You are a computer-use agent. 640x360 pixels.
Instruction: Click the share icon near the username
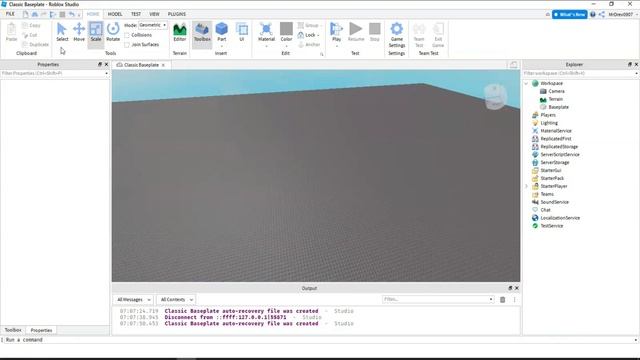pyautogui.click(x=602, y=14)
